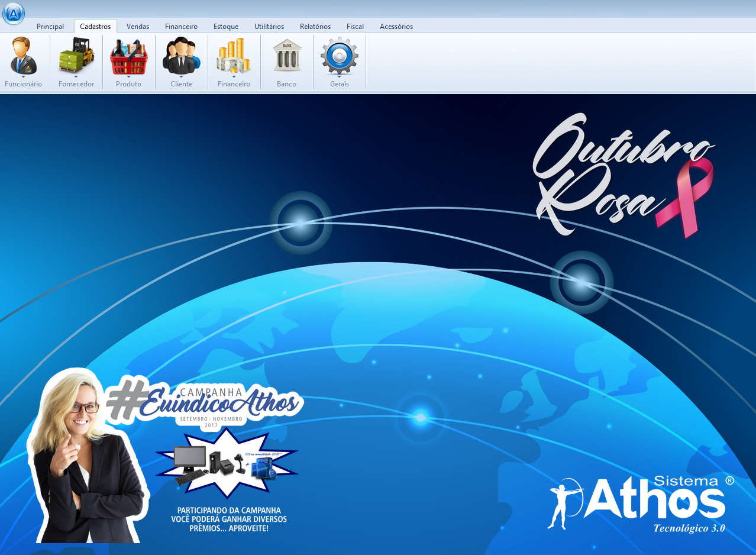
Task: Open the Vendas tab
Action: (x=138, y=27)
